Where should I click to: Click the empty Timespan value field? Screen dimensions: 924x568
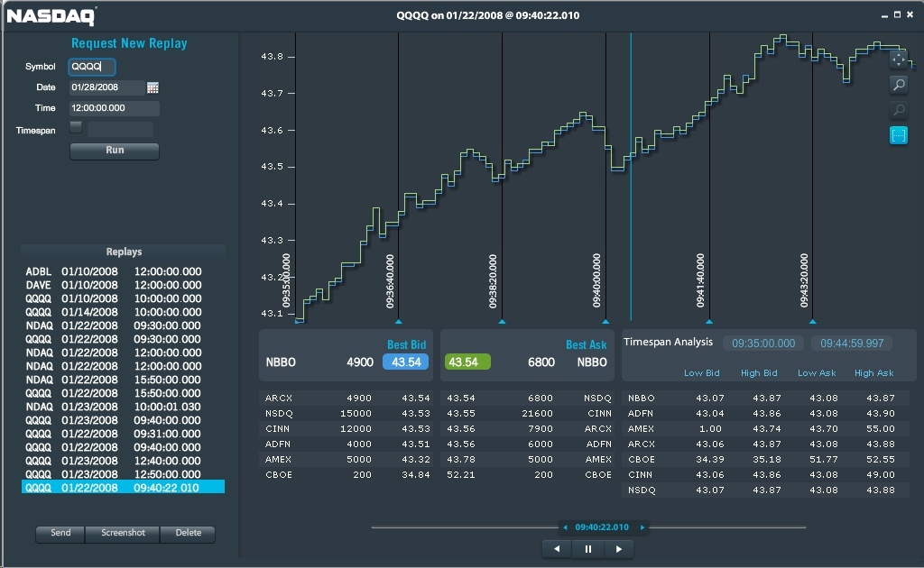pos(120,129)
